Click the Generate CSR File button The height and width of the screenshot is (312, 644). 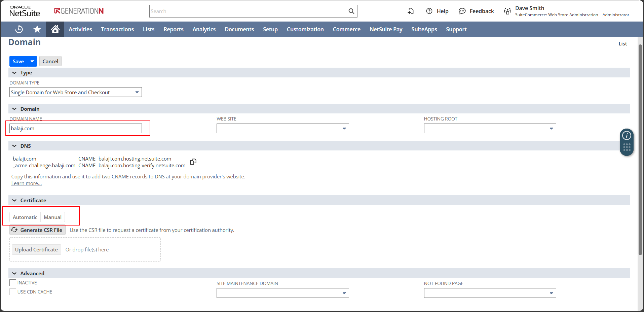(37, 230)
